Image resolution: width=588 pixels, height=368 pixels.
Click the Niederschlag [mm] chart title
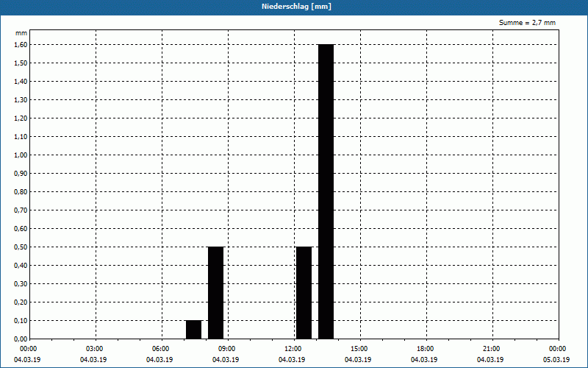point(296,7)
